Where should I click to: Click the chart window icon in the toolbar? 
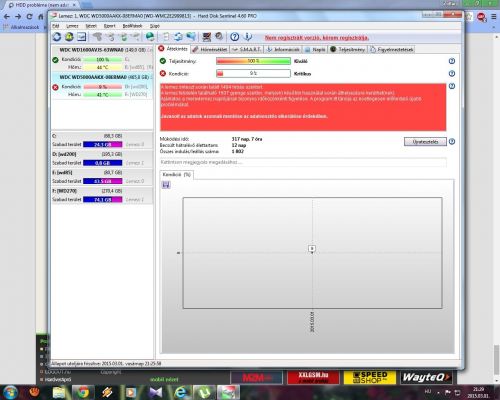point(82,37)
